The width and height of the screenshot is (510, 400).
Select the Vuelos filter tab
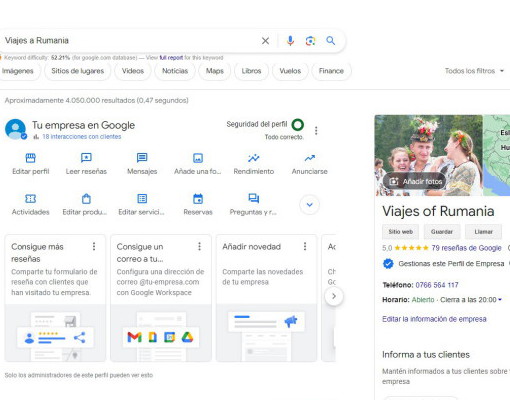click(290, 71)
